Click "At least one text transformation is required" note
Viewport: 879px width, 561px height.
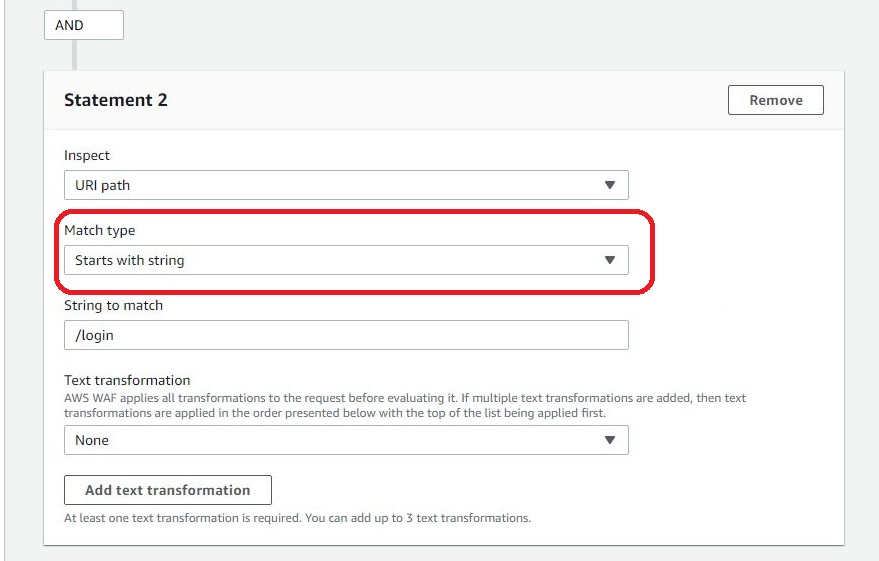210,518
